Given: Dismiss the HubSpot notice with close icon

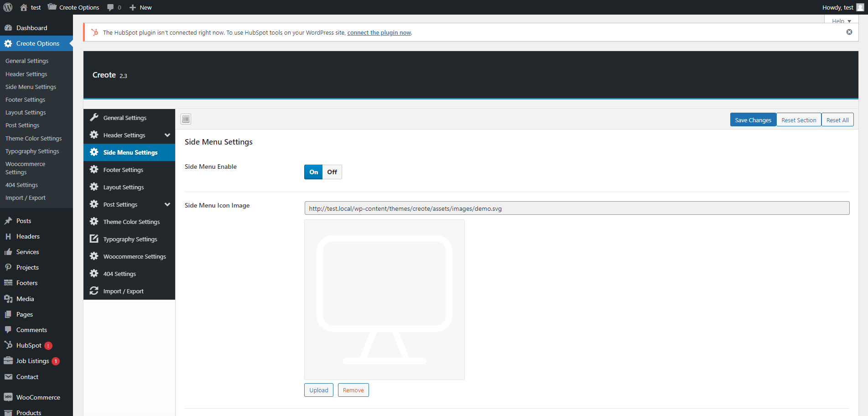Looking at the screenshot, I should pyautogui.click(x=849, y=32).
